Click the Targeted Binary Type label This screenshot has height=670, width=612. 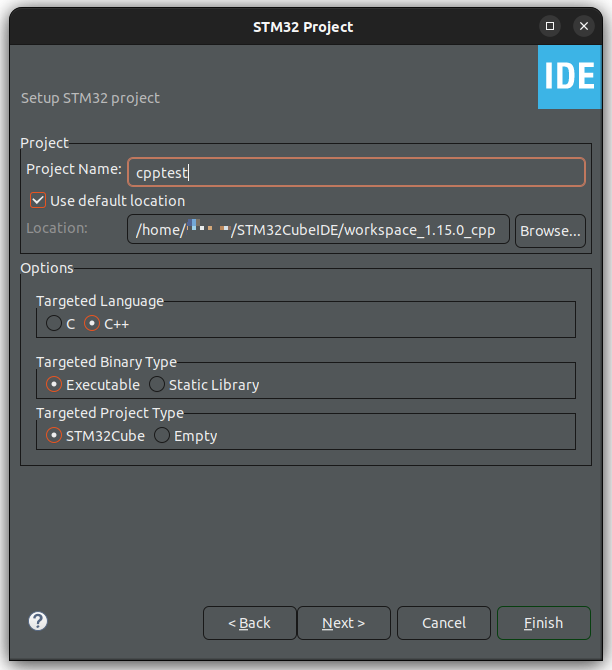106,362
